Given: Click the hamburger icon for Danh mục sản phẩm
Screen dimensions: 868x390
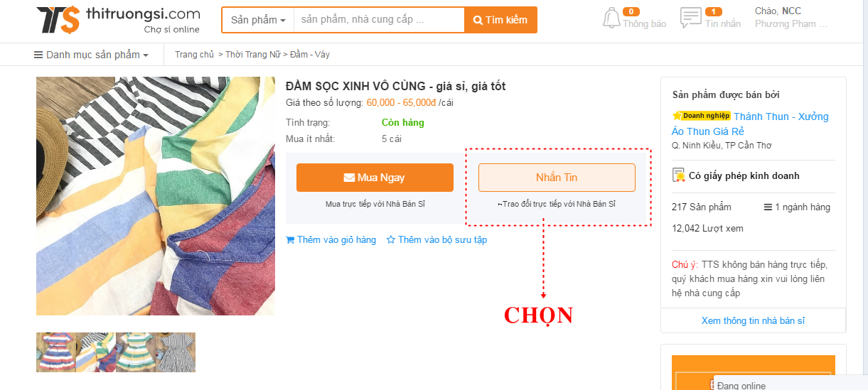Looking at the screenshot, I should [38, 55].
